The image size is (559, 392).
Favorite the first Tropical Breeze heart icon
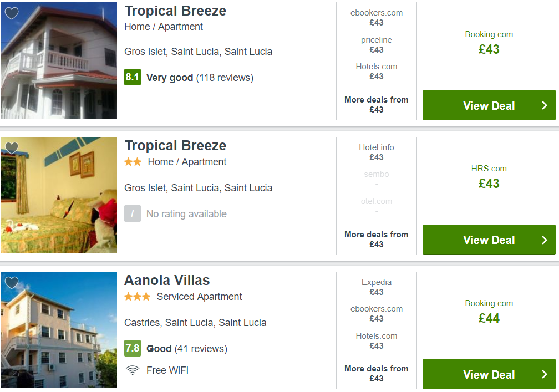tap(12, 13)
